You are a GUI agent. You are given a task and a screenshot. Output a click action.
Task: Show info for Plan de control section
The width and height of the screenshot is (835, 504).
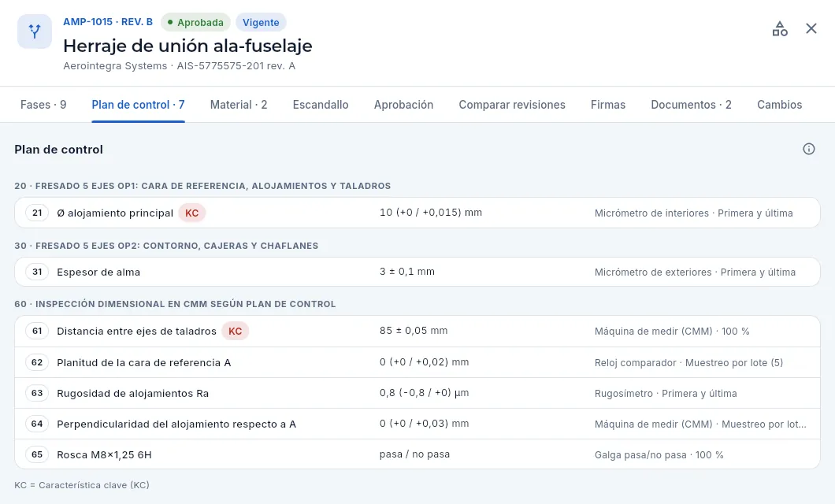pos(809,149)
